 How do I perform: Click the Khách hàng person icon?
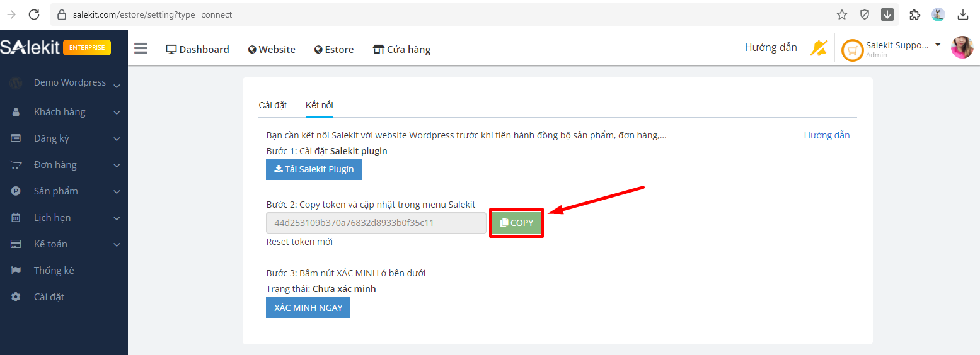coord(16,112)
